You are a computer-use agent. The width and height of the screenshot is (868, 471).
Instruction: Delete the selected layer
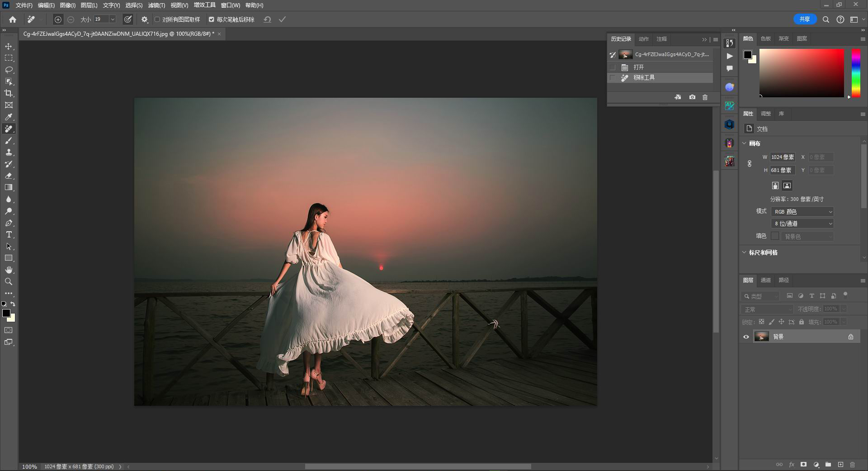pyautogui.click(x=852, y=464)
